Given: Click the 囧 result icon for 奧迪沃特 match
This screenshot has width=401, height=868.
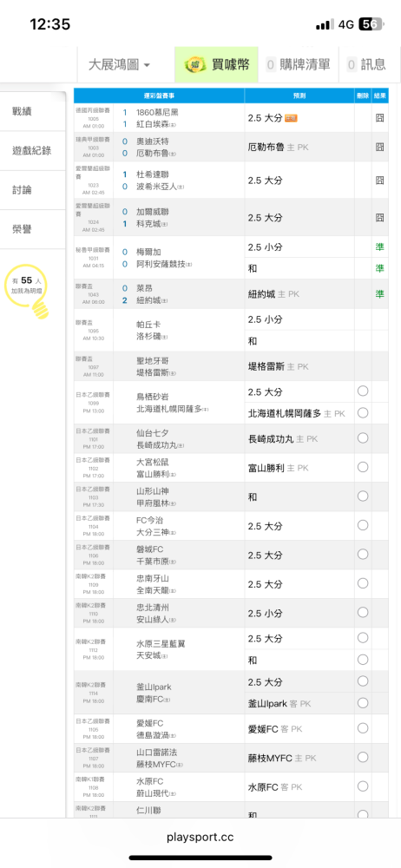Looking at the screenshot, I should [380, 148].
